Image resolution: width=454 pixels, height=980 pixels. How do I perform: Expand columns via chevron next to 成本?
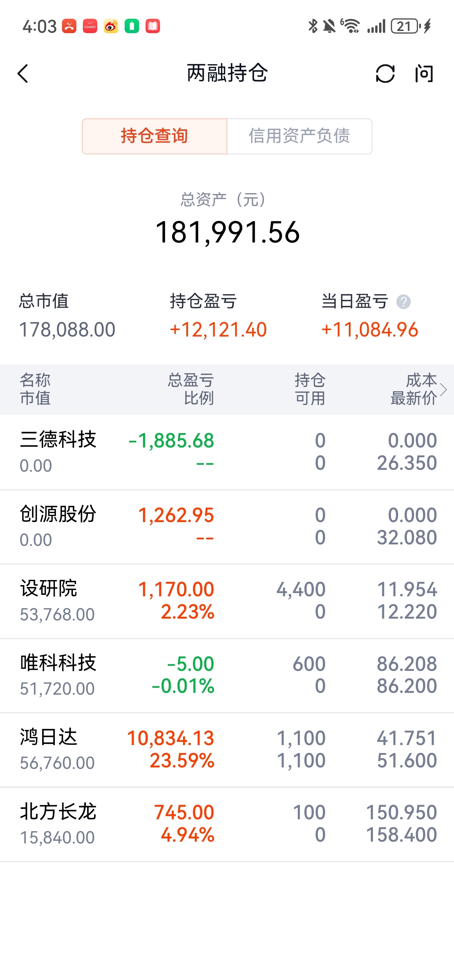click(x=443, y=389)
